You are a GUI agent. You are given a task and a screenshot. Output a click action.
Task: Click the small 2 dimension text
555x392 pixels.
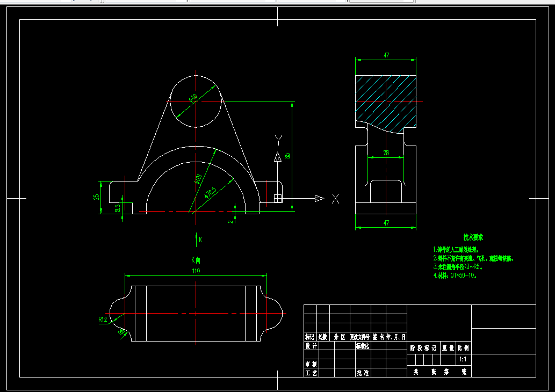click(230, 221)
